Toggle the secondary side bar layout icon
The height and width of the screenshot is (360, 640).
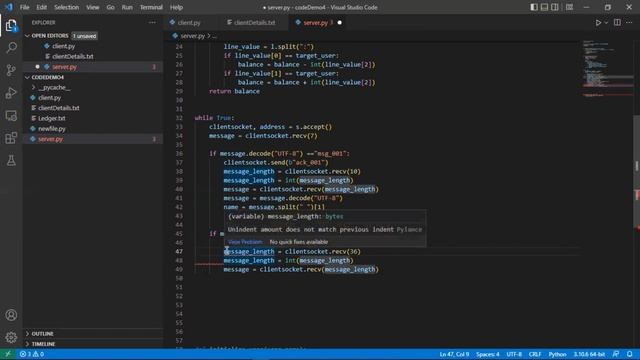555,7
